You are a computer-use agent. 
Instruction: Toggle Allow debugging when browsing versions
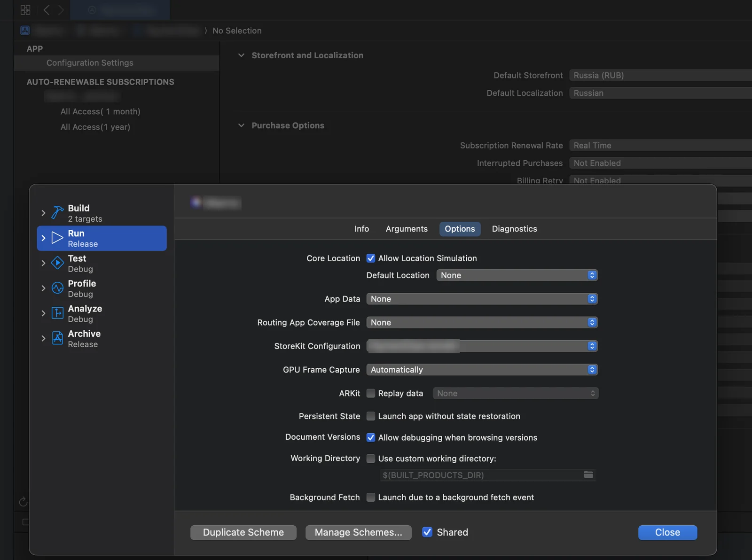371,437
